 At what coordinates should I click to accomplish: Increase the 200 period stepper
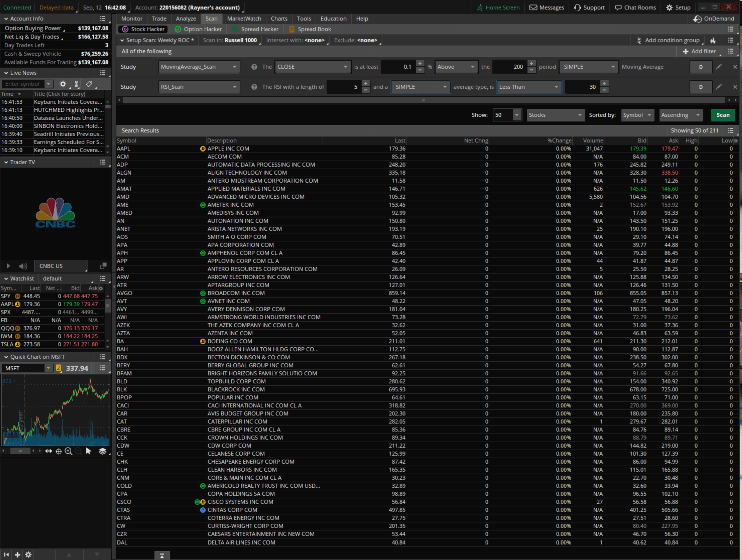pyautogui.click(x=531, y=63)
